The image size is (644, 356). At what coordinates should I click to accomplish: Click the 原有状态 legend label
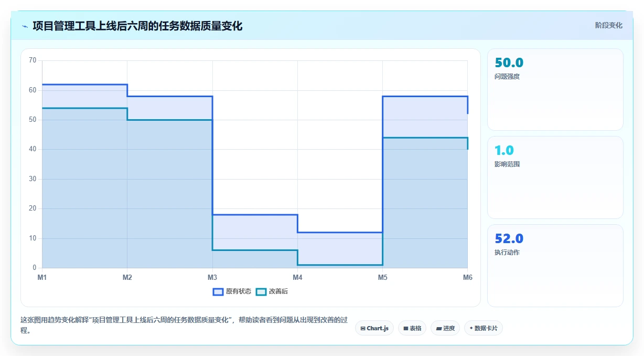tap(239, 292)
